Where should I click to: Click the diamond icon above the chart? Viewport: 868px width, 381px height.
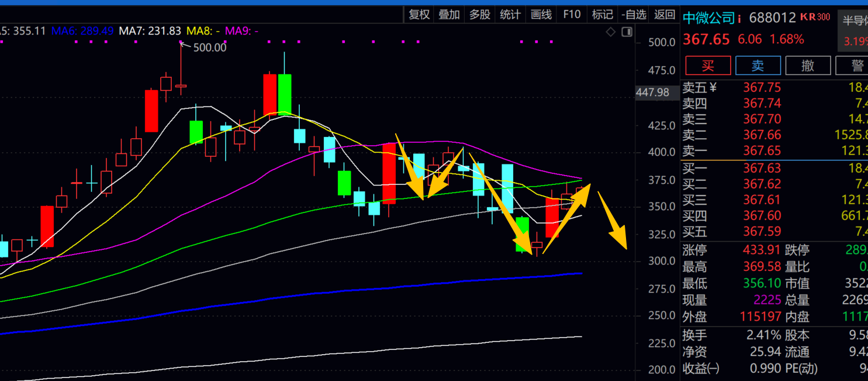[x=611, y=32]
